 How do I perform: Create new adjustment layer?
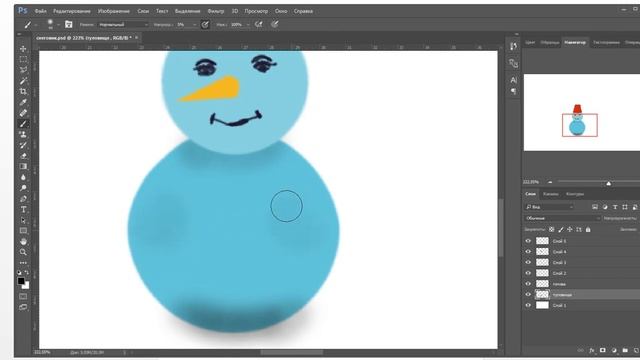(614, 350)
